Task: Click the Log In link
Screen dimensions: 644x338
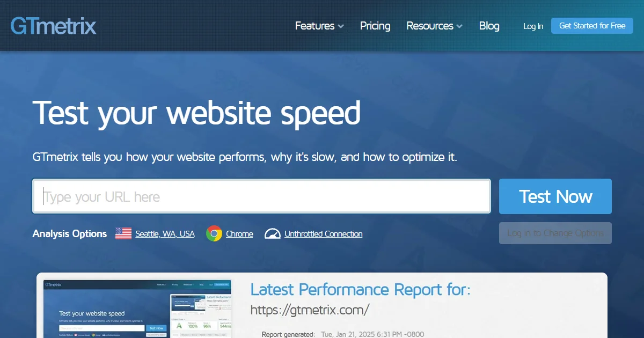Action: coord(533,26)
